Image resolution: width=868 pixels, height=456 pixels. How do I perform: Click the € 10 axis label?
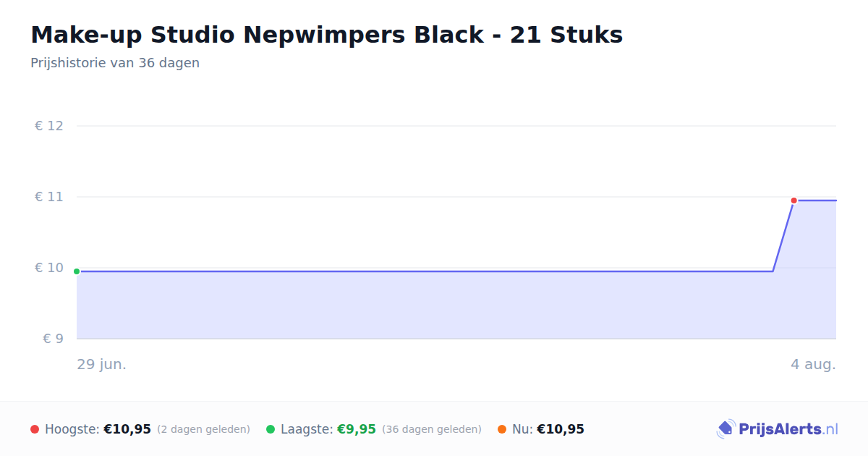click(49, 268)
